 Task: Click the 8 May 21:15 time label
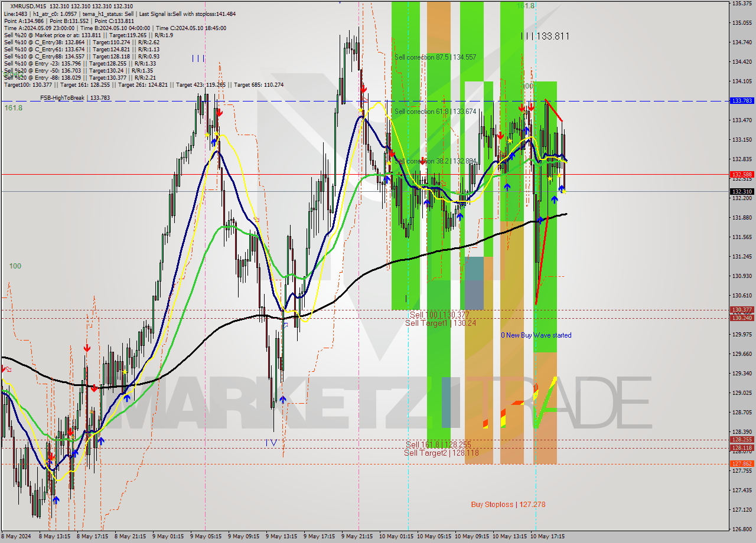click(x=131, y=537)
